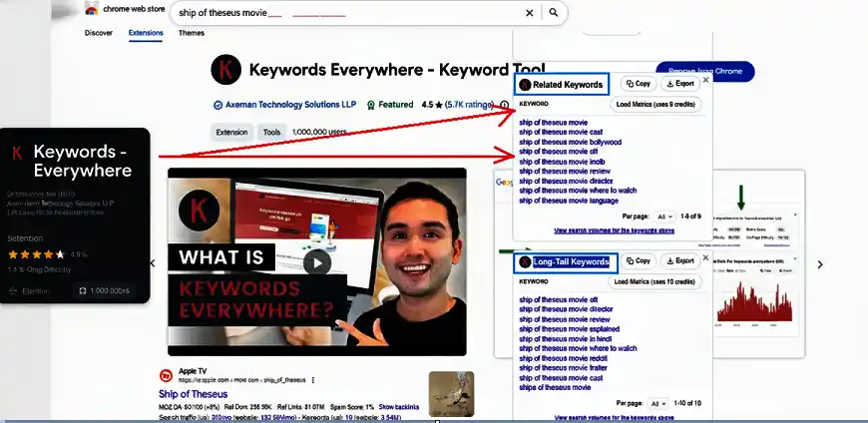Copy the Related Keywords list
Viewport: 868px width, 423px height.
[637, 84]
